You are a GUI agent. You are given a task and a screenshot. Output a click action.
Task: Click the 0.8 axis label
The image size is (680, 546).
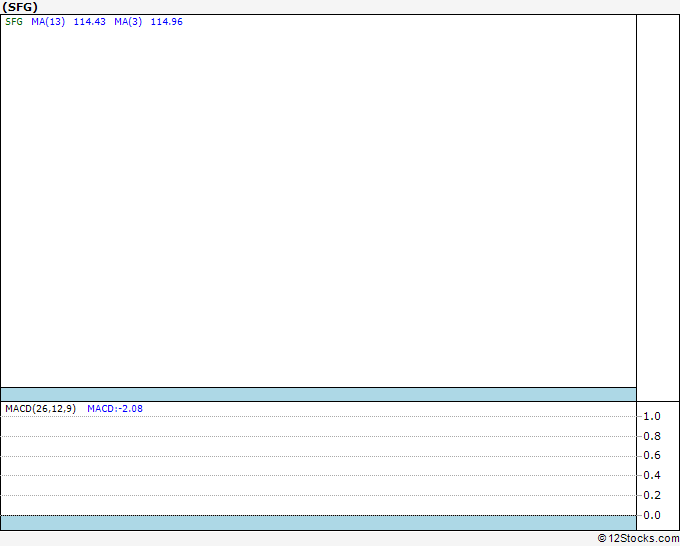[x=652, y=436]
